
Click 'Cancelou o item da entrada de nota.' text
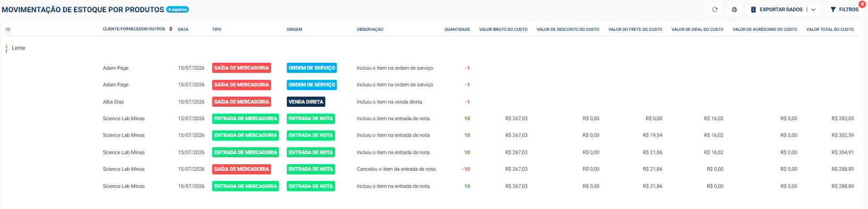pyautogui.click(x=396, y=169)
